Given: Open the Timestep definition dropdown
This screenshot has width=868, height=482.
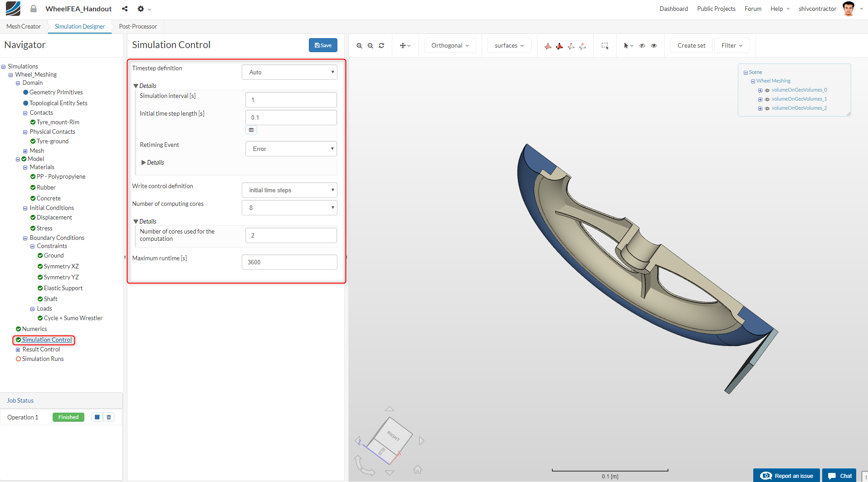Looking at the screenshot, I should coord(289,72).
